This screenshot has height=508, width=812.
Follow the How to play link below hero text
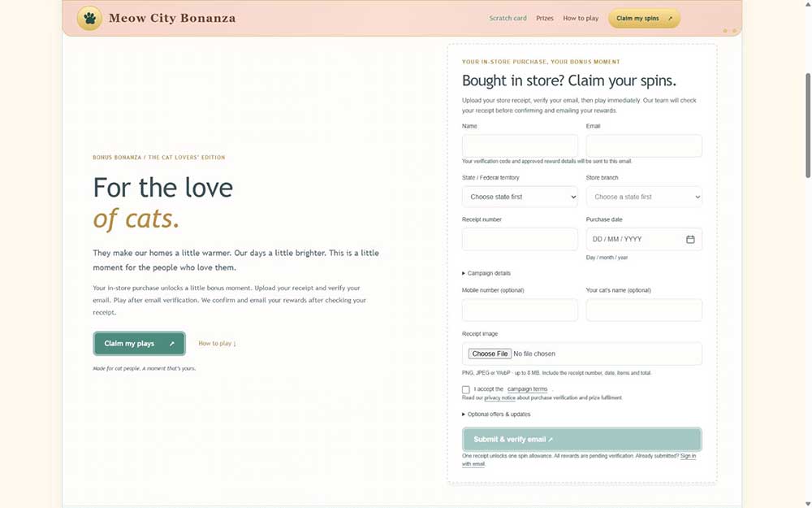tap(217, 343)
